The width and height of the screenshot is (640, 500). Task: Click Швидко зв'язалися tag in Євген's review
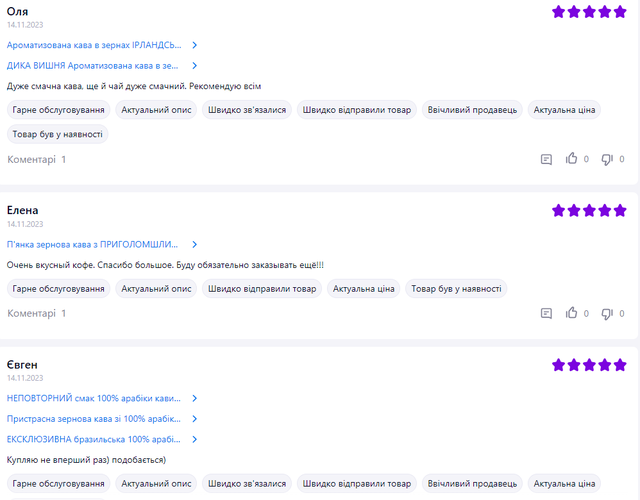(247, 483)
